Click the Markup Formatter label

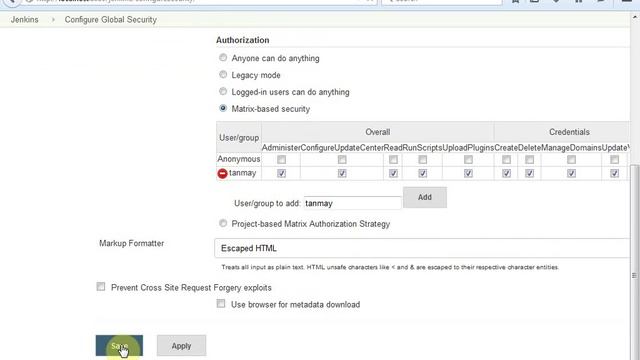(x=131, y=243)
